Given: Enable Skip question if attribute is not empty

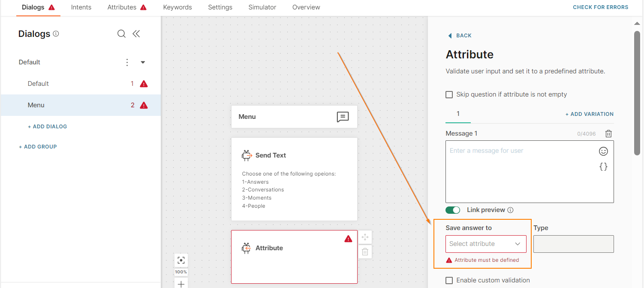Looking at the screenshot, I should 449,94.
